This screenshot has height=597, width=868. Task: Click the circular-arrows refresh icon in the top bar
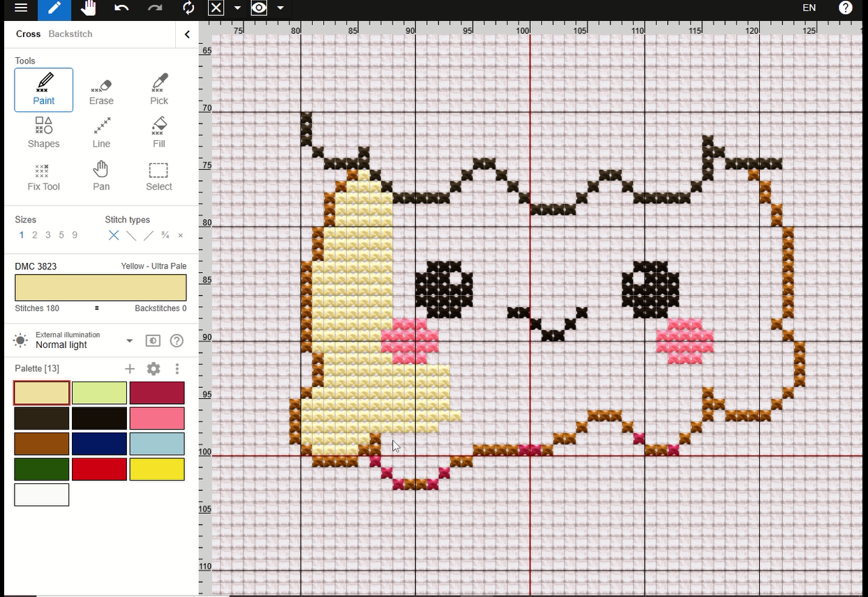pos(188,8)
